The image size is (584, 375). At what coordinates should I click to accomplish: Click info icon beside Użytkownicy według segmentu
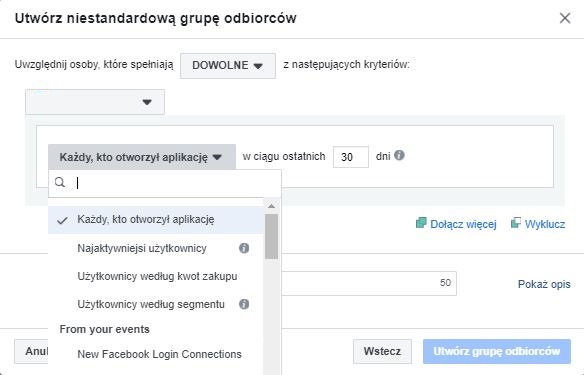[244, 304]
